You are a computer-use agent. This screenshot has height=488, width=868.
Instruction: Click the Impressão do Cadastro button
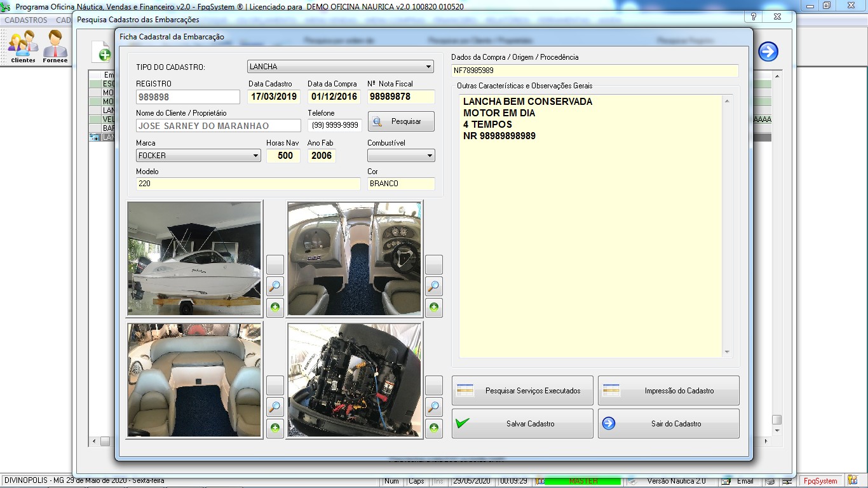[668, 391]
